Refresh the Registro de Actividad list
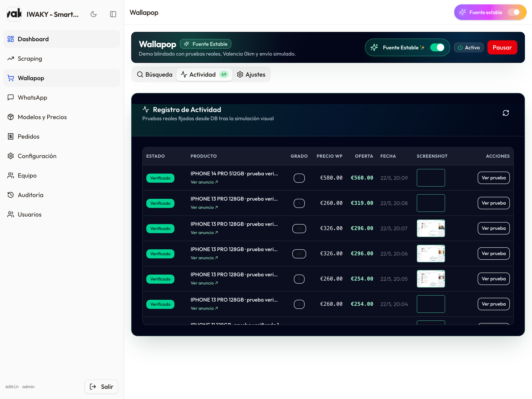 coord(506,113)
